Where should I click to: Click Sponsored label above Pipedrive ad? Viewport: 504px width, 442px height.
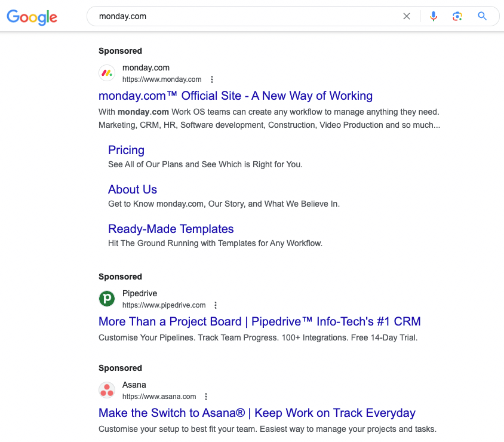click(x=120, y=277)
